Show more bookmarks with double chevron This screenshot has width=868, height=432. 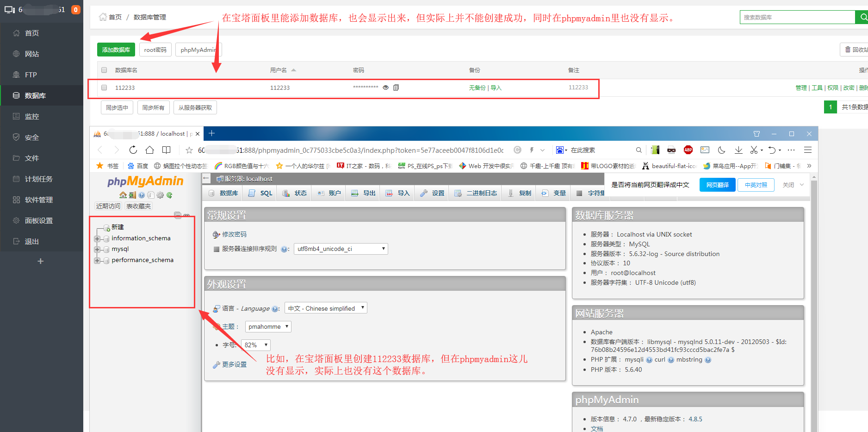(x=809, y=166)
